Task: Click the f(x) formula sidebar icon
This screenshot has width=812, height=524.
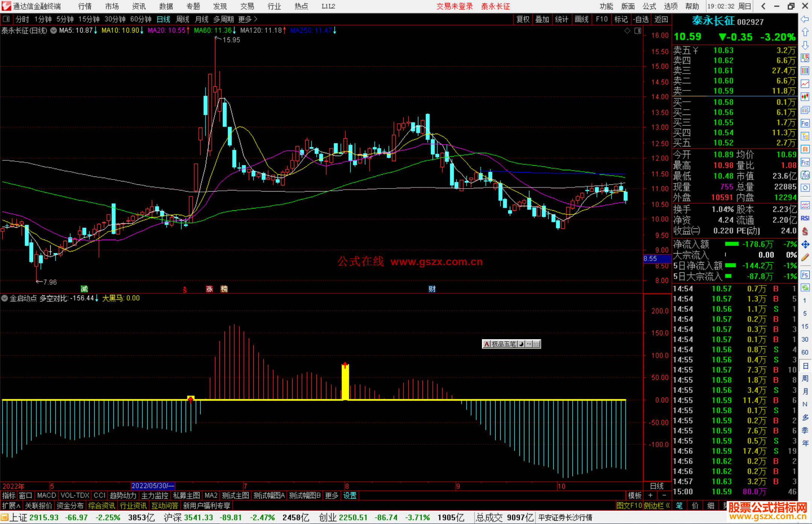Action: tap(805, 175)
